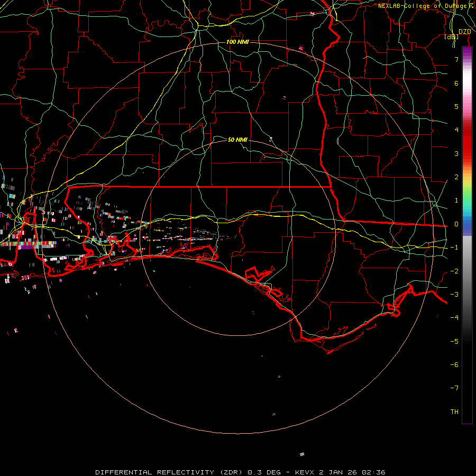
Task: Click the "-2" value on color scale
Action: 454,271
